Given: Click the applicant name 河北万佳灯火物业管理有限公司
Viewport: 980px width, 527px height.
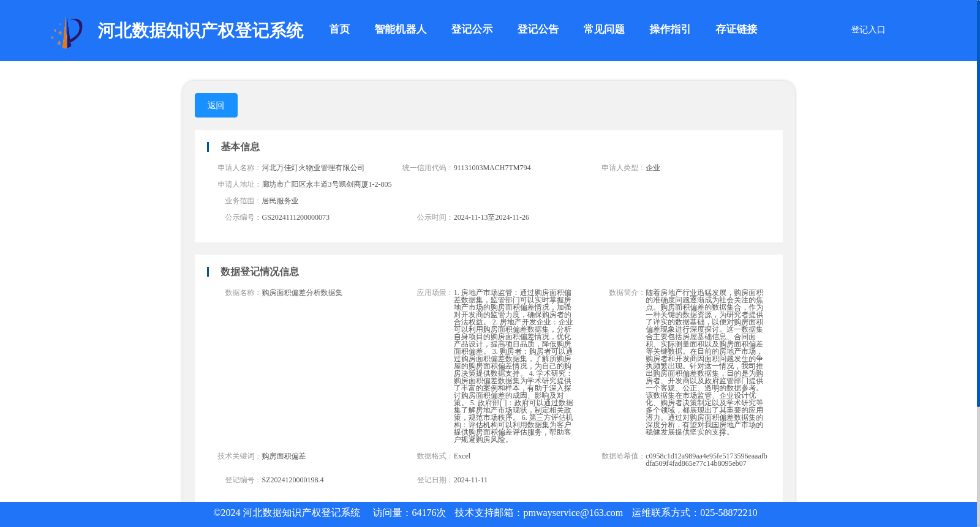Looking at the screenshot, I should pyautogui.click(x=313, y=168).
